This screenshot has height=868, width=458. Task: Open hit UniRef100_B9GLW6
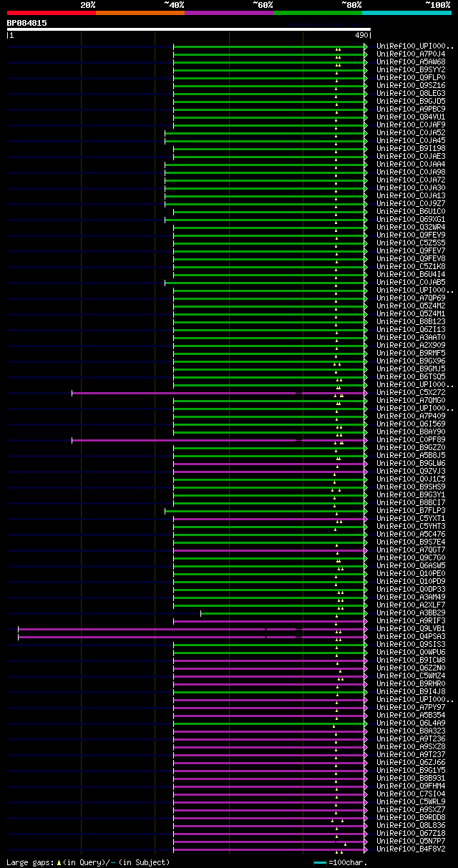click(411, 463)
